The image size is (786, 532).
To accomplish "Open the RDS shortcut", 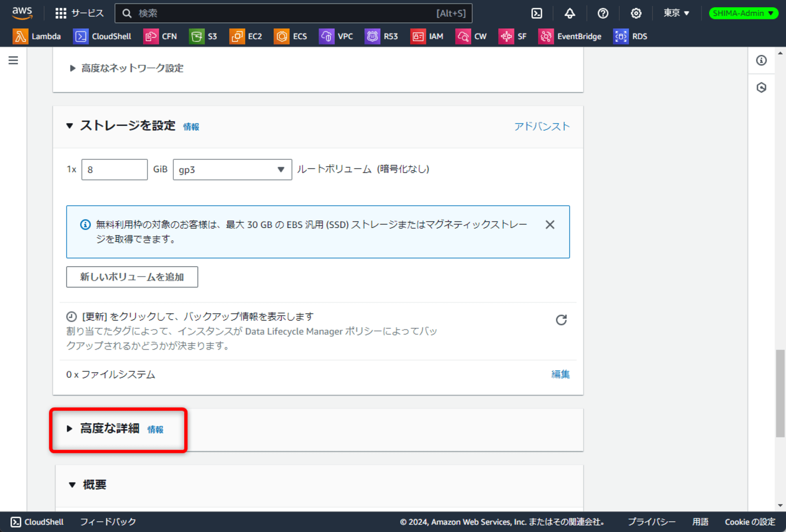I will [x=630, y=37].
